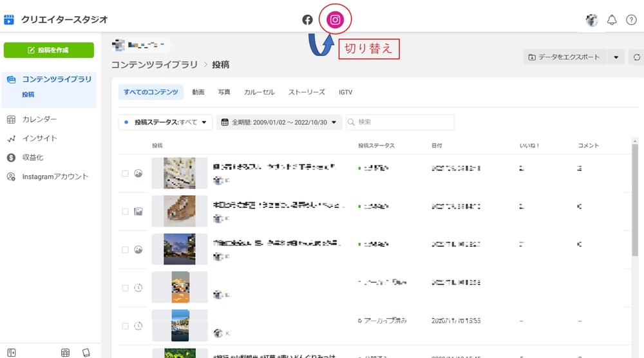The width and height of the screenshot is (644, 358).
Task: Select the 動画 tab
Action: pyautogui.click(x=198, y=92)
